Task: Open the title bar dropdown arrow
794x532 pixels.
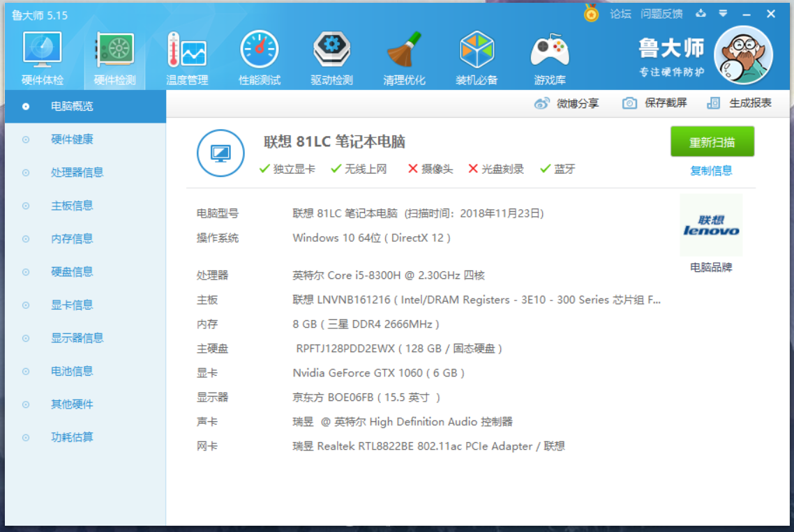Action: point(724,13)
